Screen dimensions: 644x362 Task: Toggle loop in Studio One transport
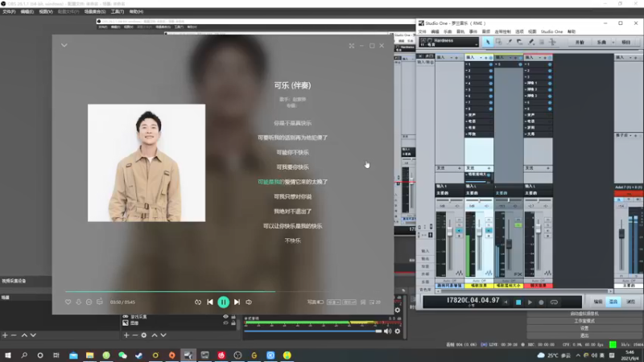pos(554,302)
